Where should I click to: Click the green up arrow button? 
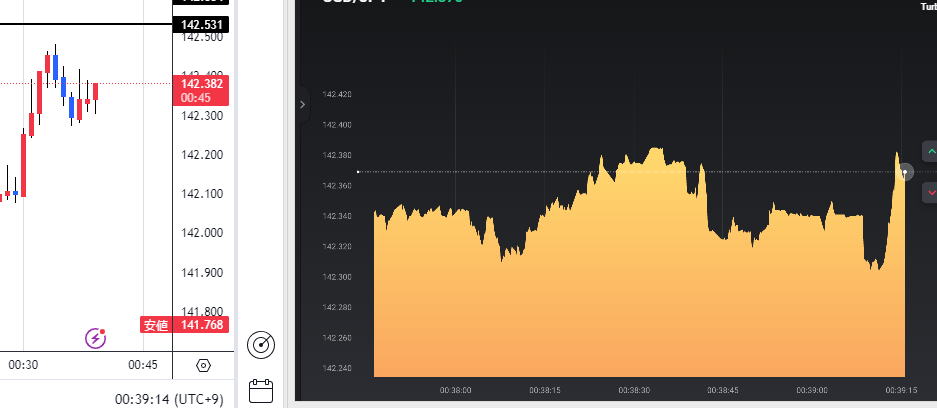tap(930, 152)
